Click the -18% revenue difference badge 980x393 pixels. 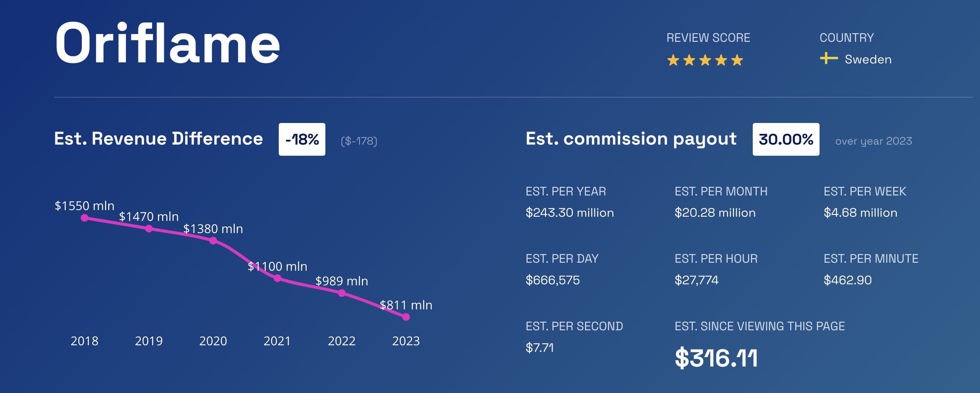pos(302,139)
